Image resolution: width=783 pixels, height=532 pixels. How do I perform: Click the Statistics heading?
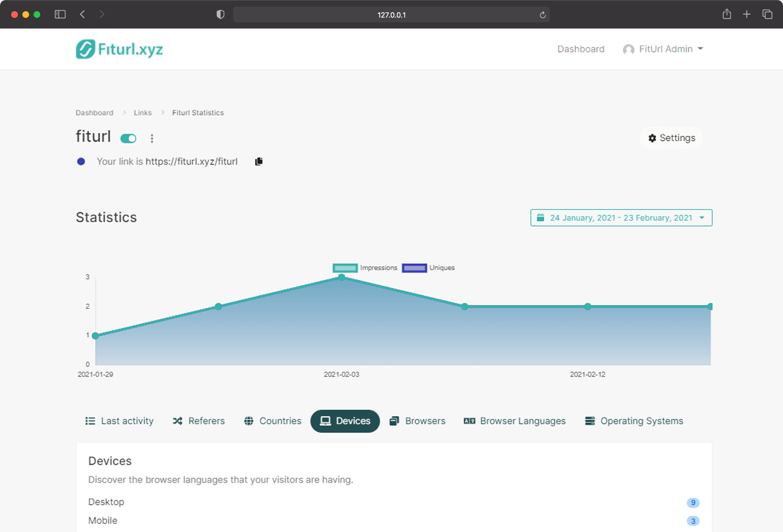point(106,217)
